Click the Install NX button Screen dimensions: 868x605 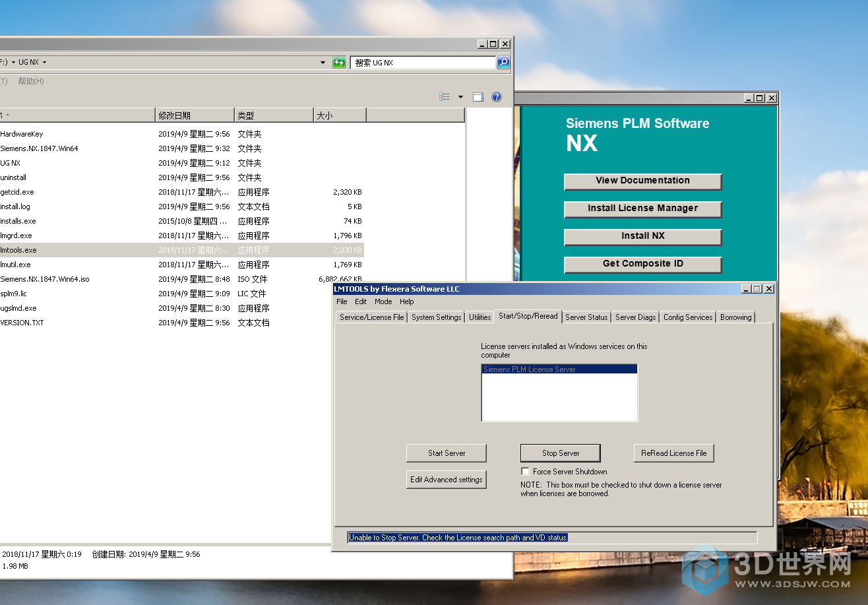(642, 236)
